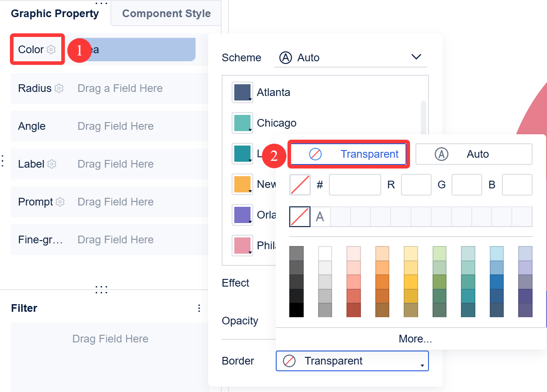Switch to the Component Style tab
Screen dimensions: 547x392
tap(166, 14)
